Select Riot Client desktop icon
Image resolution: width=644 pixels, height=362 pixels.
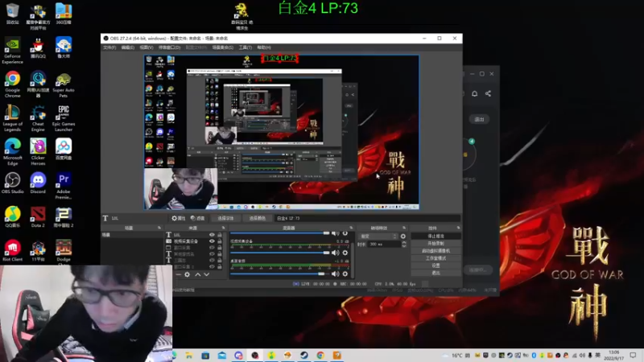click(12, 251)
